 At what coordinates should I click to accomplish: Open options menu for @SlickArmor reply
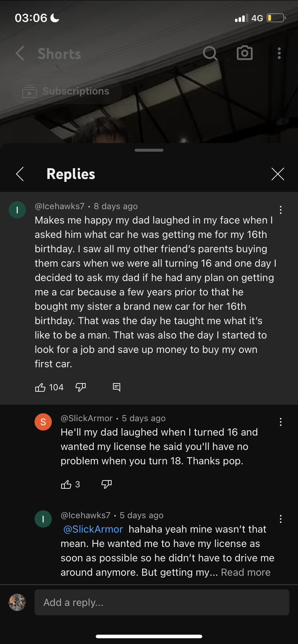point(281,422)
